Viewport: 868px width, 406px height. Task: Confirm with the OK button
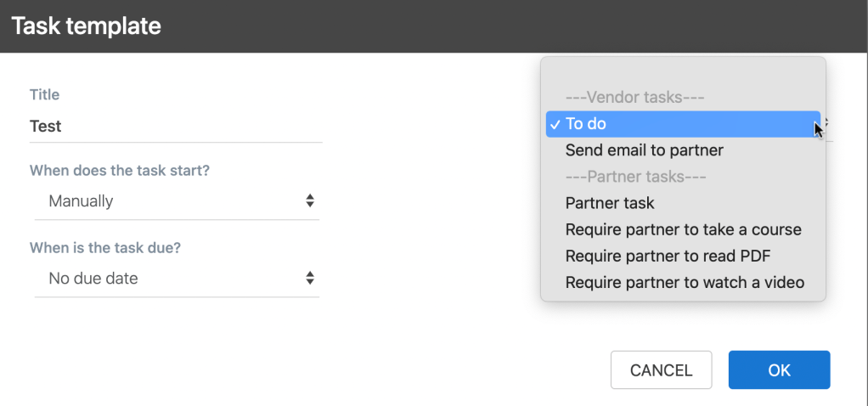coord(779,370)
